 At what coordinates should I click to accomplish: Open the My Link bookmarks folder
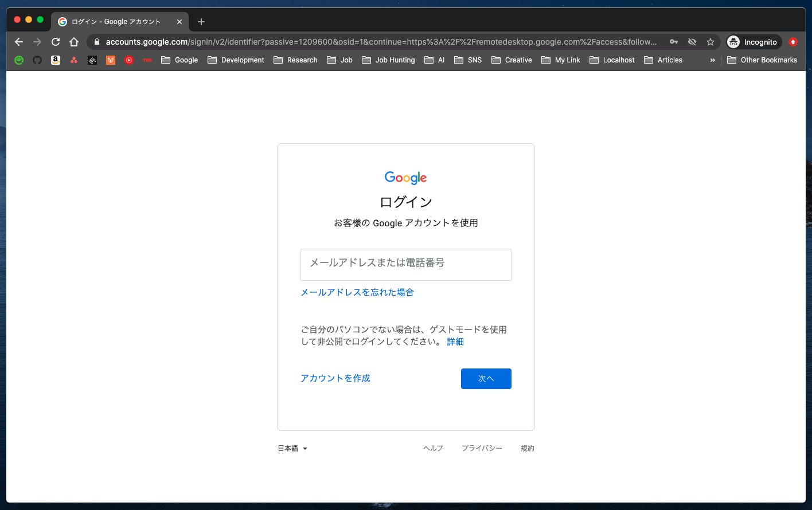pyautogui.click(x=561, y=60)
